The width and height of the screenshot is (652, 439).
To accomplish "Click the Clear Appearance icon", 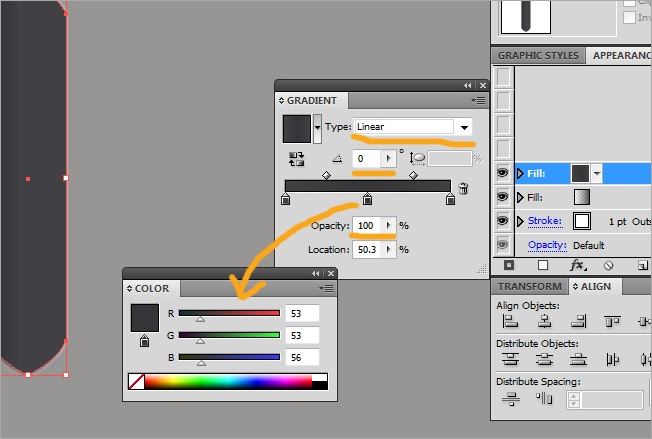I will (x=608, y=265).
